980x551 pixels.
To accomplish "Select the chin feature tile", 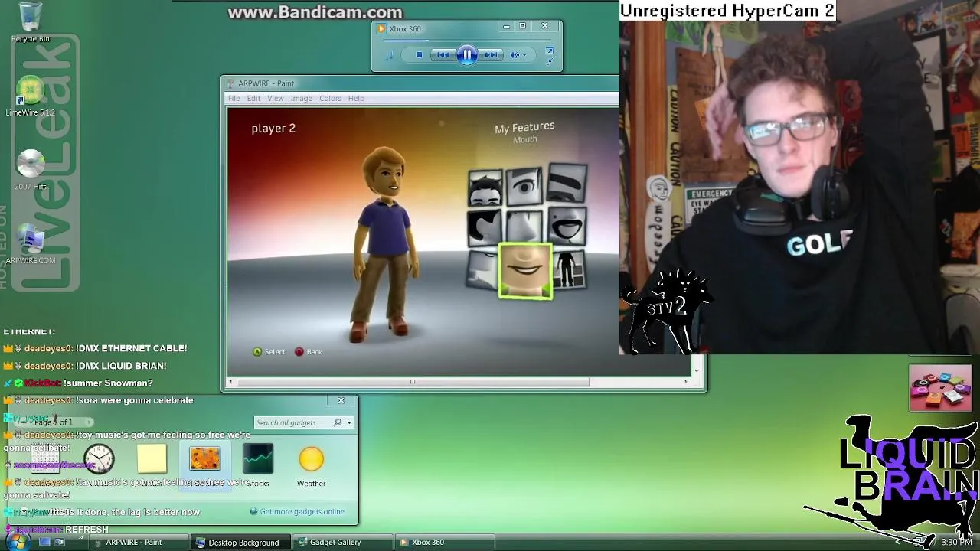I will (482, 269).
